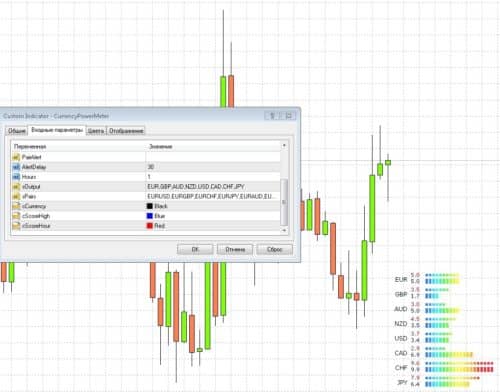The width and height of the screenshot is (500, 392).
Task: Click the cCurrency color variable icon
Action: click(x=16, y=206)
